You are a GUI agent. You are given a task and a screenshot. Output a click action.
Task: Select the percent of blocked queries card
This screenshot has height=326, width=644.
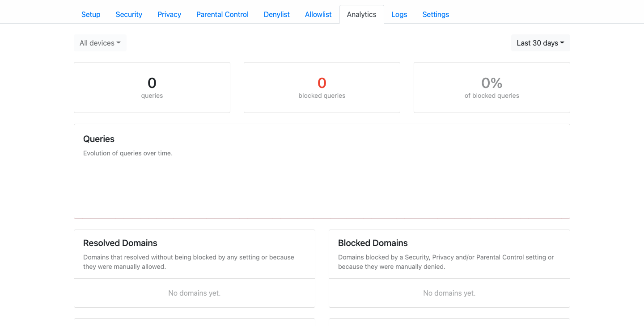point(492,88)
